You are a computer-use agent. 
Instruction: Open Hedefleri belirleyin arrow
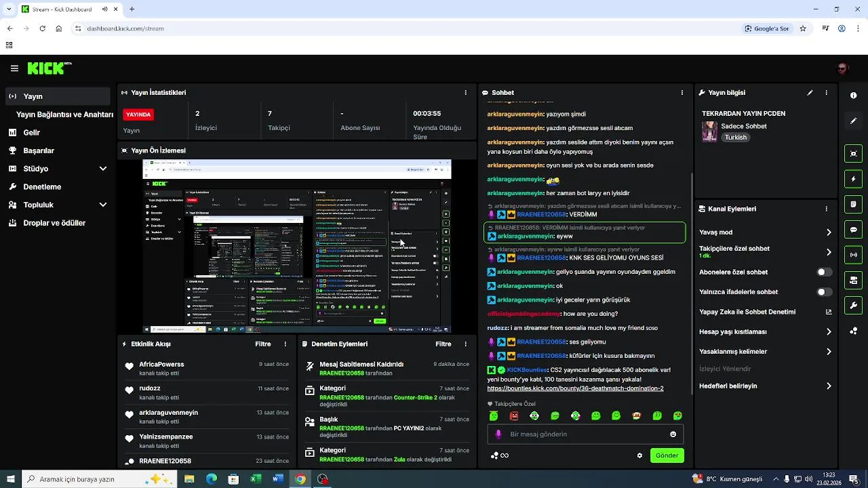coord(829,386)
